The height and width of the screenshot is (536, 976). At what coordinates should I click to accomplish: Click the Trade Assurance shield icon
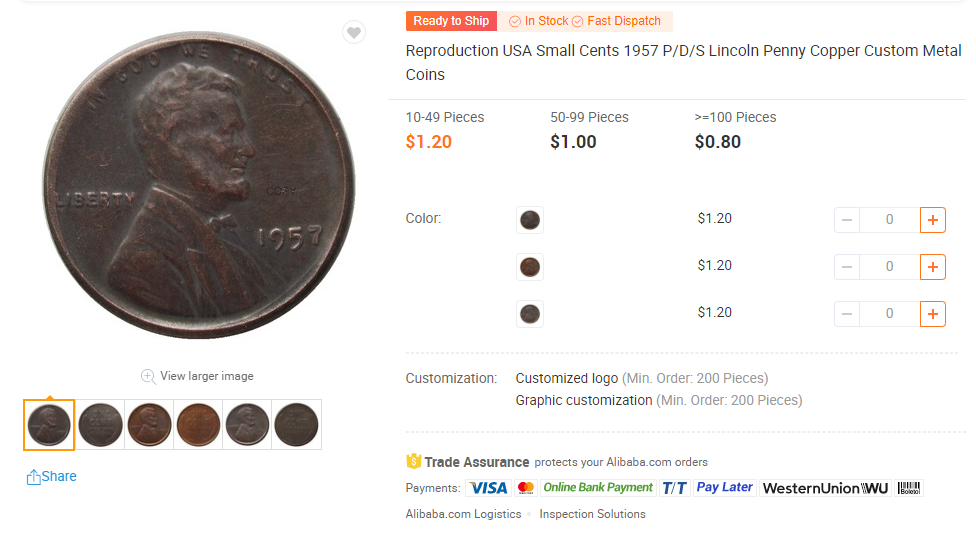click(414, 462)
